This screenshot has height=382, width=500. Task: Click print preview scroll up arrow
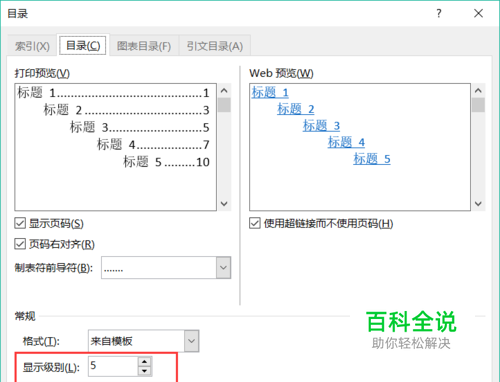pos(224,90)
